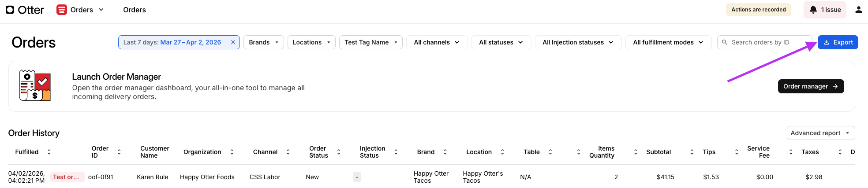
Task: Click the Order Manager receipt illustration
Action: tap(35, 85)
